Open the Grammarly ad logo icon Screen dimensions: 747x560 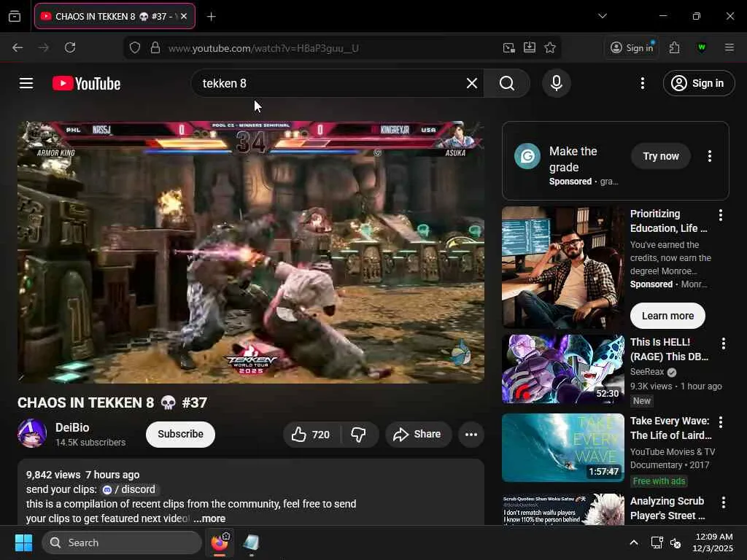[x=527, y=156]
